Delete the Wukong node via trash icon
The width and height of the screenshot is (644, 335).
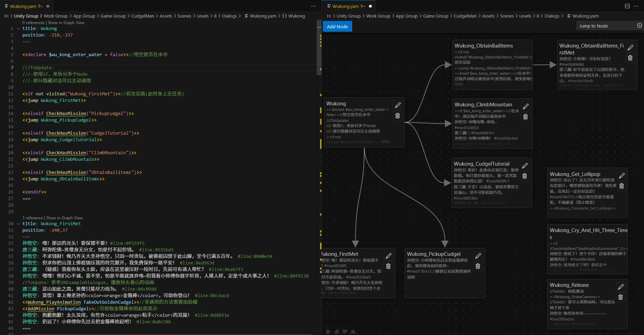398,116
